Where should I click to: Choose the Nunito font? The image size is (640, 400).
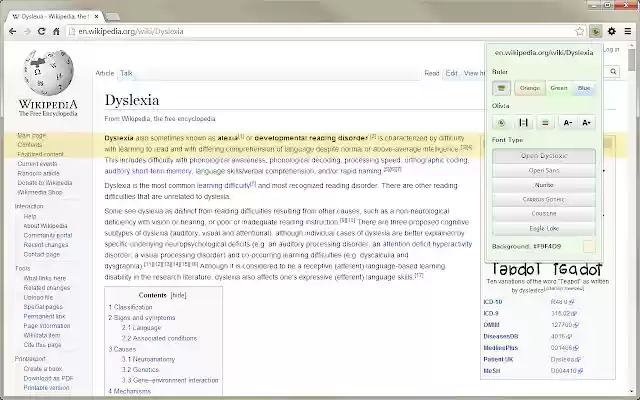click(x=544, y=185)
